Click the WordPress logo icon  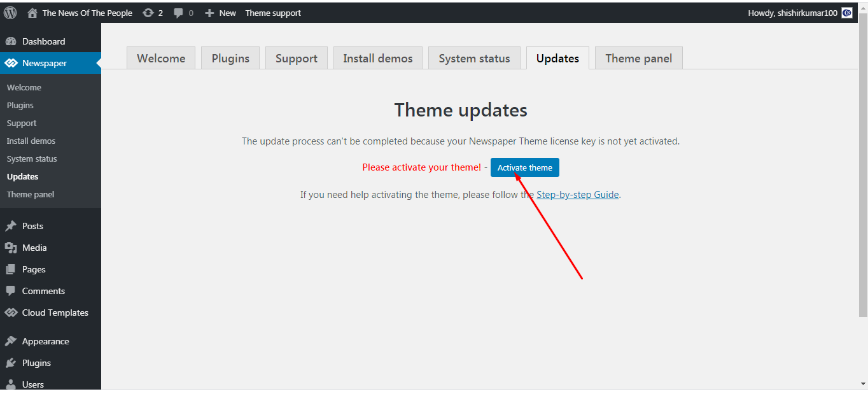coord(10,13)
